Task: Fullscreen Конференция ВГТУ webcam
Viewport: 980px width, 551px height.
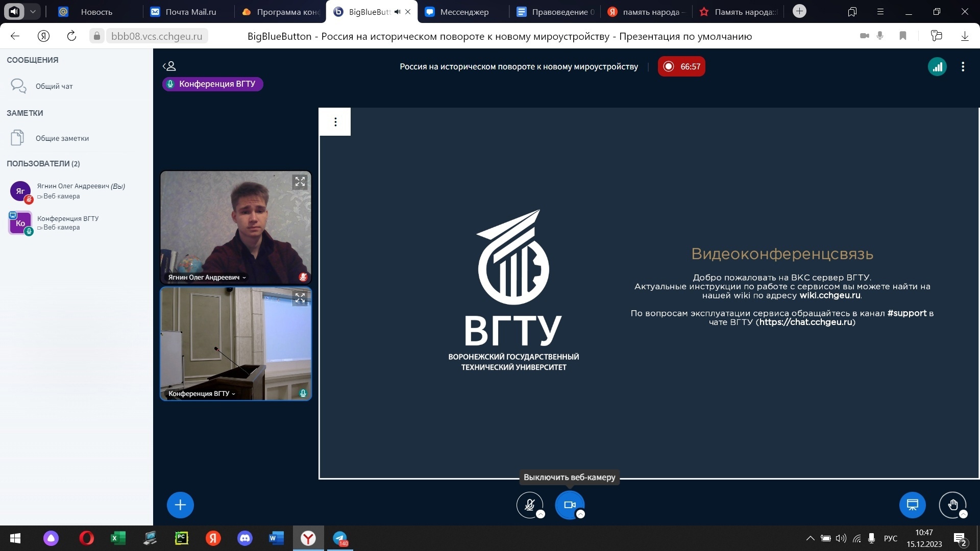Action: (300, 297)
